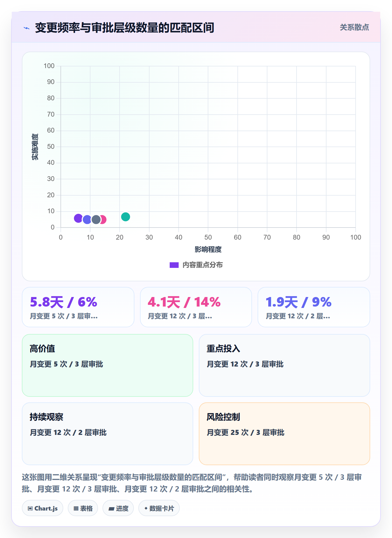This screenshot has height=538, width=392.
Task: Click the Chart.js tag chip
Action: pos(43,508)
